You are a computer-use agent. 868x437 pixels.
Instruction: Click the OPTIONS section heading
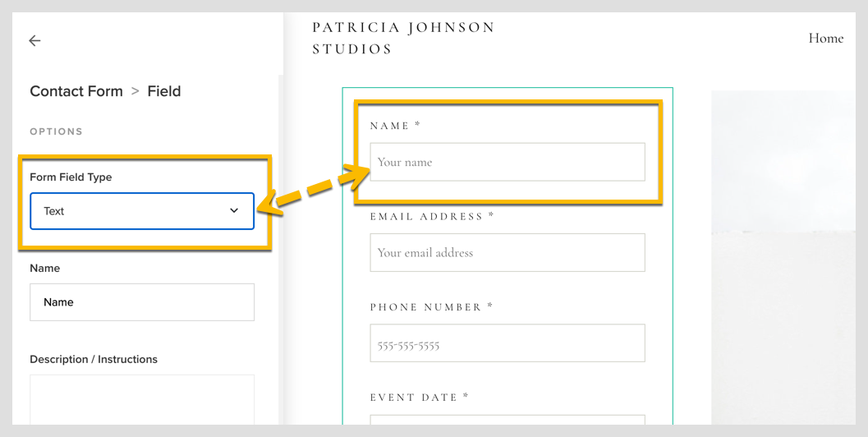click(57, 131)
